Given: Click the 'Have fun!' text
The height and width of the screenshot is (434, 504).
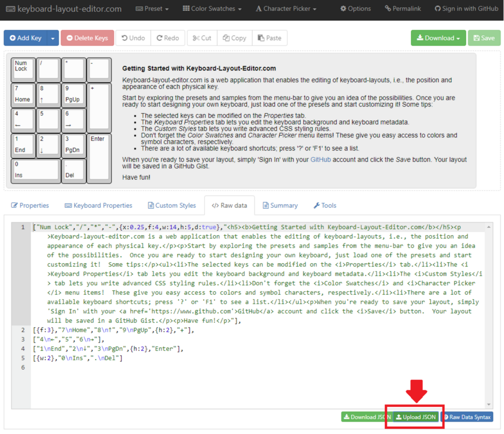Looking at the screenshot, I should pos(136,177).
